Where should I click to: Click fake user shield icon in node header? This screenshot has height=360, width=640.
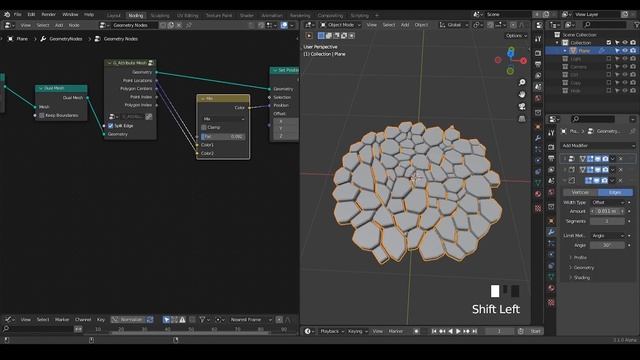(163, 25)
